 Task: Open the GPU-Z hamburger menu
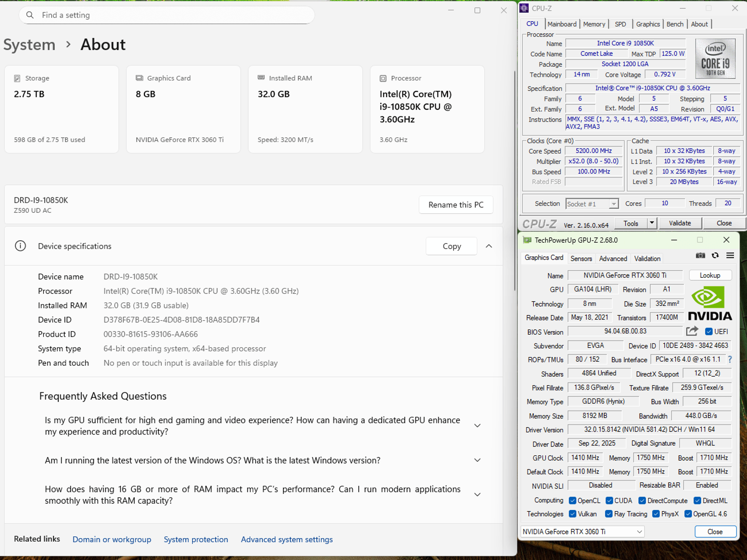pyautogui.click(x=730, y=256)
